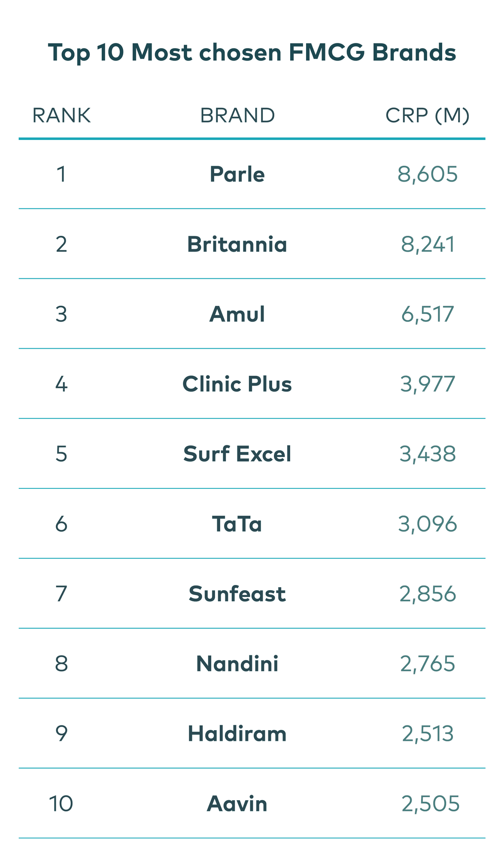Click the CRP (M) column header
Viewport: 504px width, 859px height.
click(x=427, y=116)
